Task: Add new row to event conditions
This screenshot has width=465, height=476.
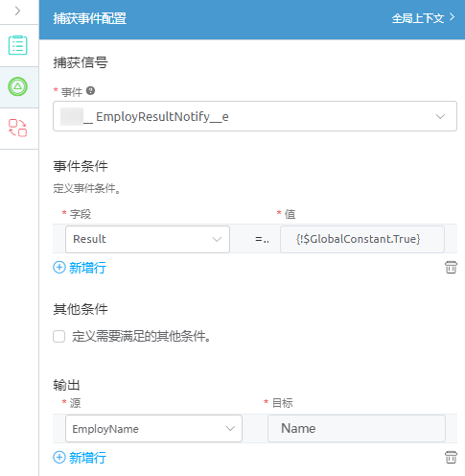Action: [80, 268]
